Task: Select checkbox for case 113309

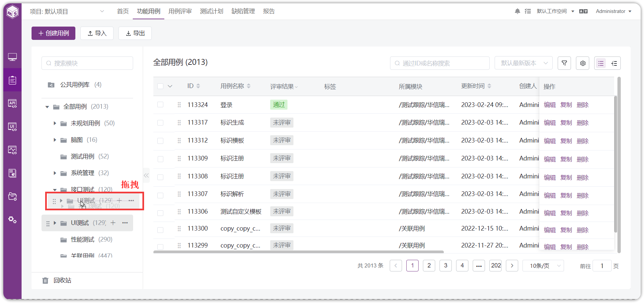Action: click(x=160, y=158)
